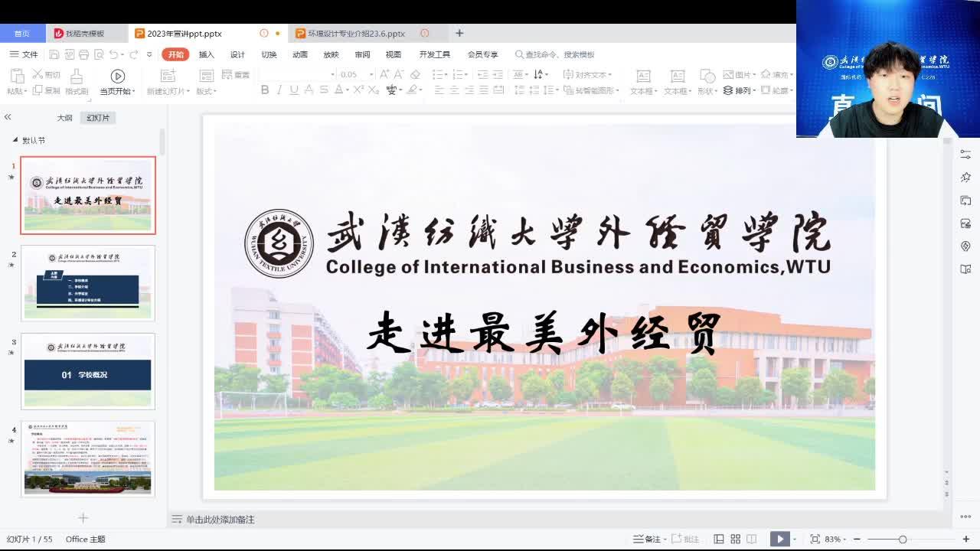Click Cut (剪切) scissors icon
This screenshot has height=551, width=980.
point(37,74)
